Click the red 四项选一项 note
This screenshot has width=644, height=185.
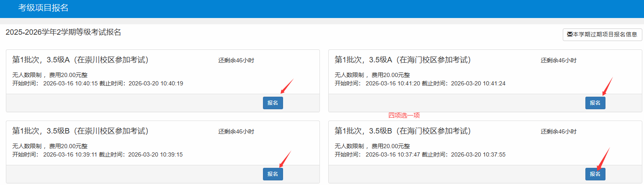coord(404,115)
